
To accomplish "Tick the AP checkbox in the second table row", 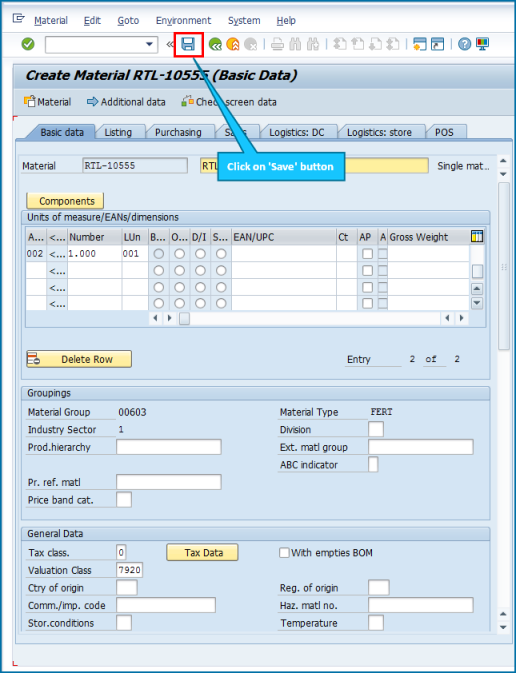I will [x=367, y=270].
